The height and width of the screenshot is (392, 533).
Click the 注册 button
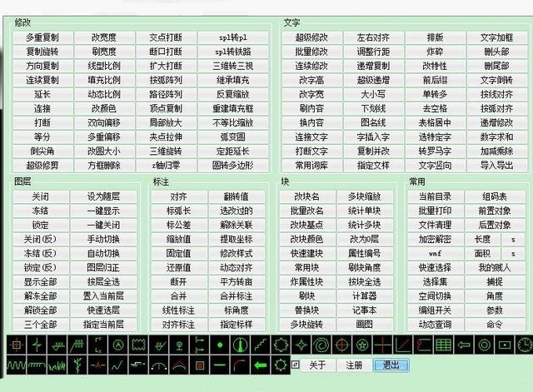click(x=354, y=365)
